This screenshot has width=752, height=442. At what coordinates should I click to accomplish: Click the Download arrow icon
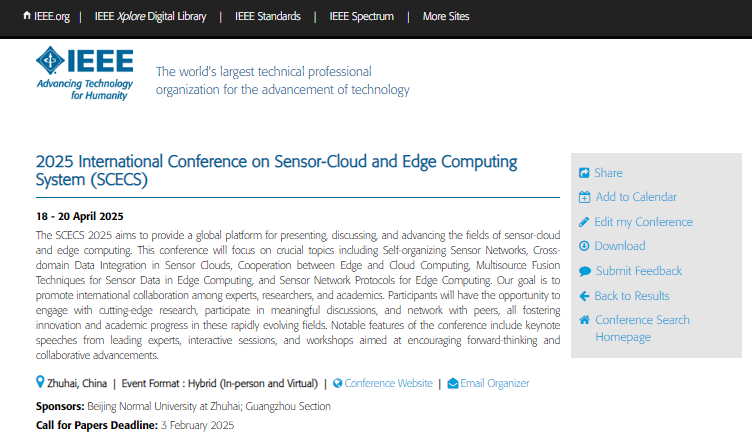pyautogui.click(x=584, y=246)
